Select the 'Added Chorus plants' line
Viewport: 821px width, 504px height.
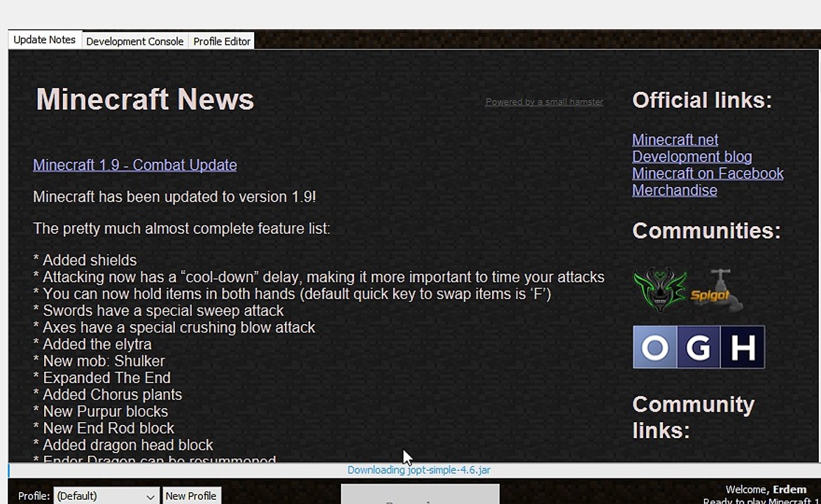(x=107, y=395)
